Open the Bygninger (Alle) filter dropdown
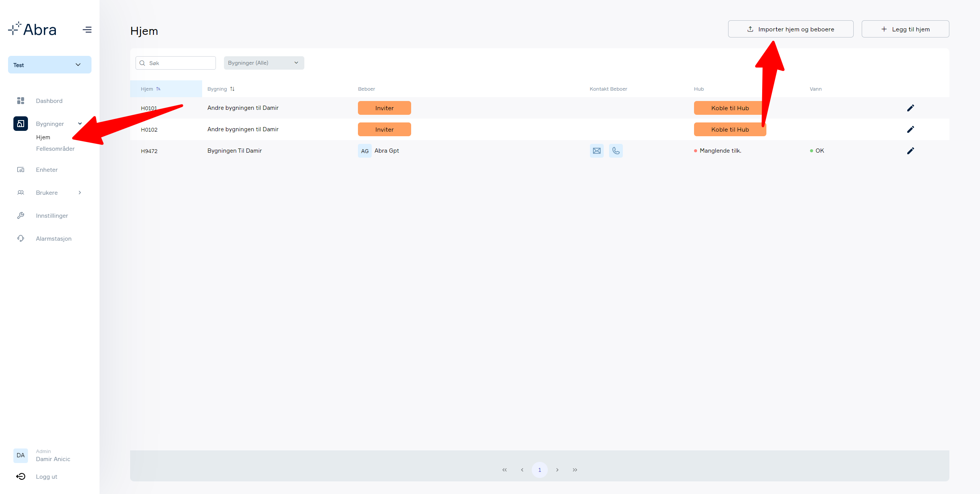This screenshot has height=494, width=980. click(264, 63)
